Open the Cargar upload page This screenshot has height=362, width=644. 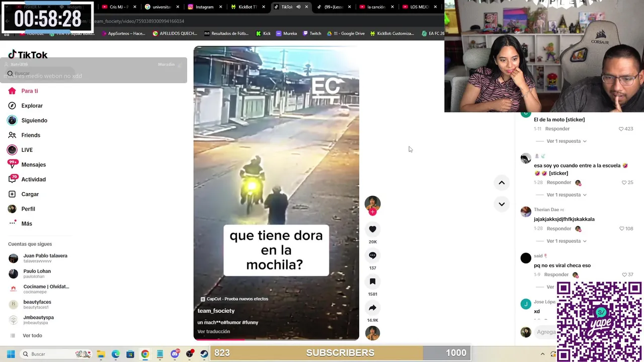23,194
